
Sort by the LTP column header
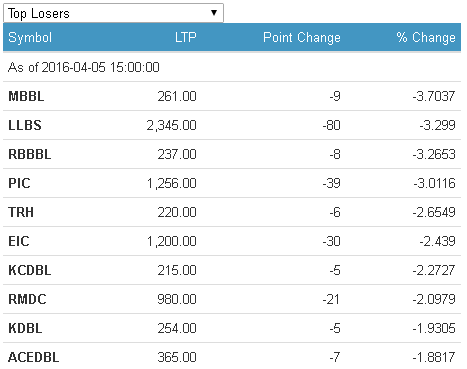click(x=186, y=37)
